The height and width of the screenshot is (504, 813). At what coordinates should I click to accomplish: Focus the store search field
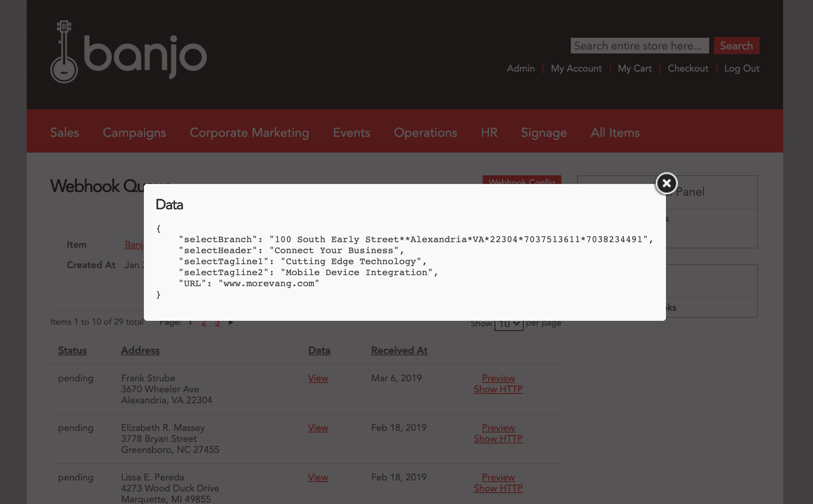(640, 46)
